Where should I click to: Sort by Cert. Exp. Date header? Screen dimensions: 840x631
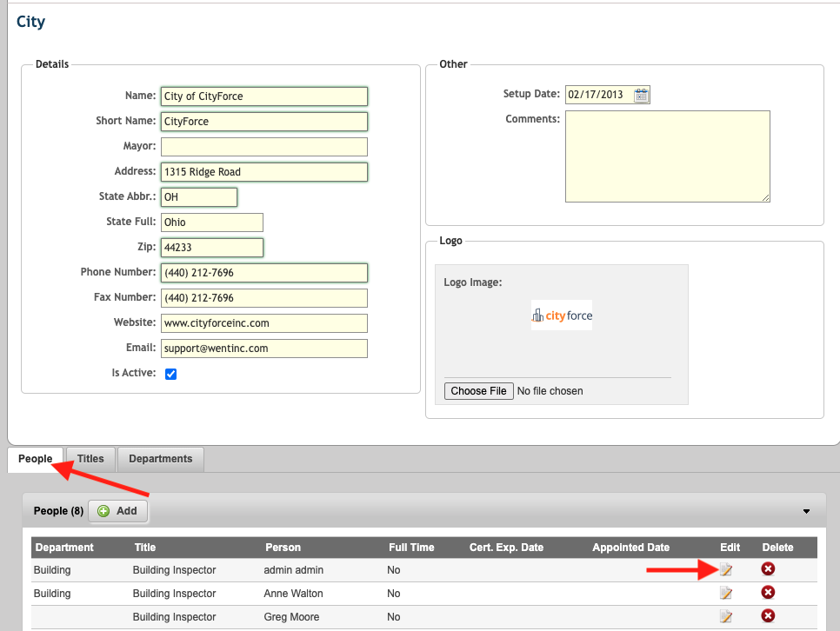[506, 548]
